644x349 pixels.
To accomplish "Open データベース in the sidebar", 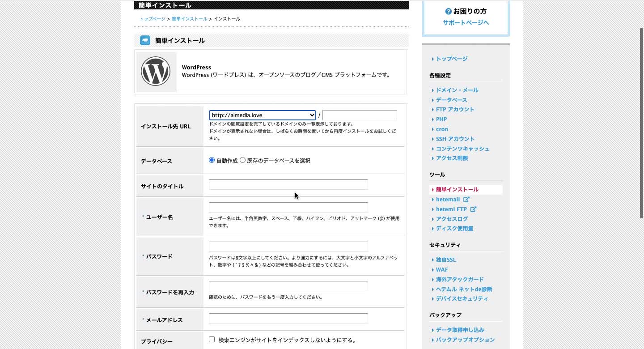I will click(452, 100).
